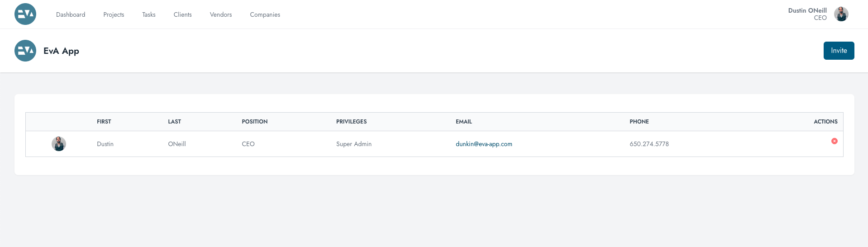Viewport: 868px width, 247px height.
Task: Click the PRIVILEGES column header
Action: (x=351, y=122)
